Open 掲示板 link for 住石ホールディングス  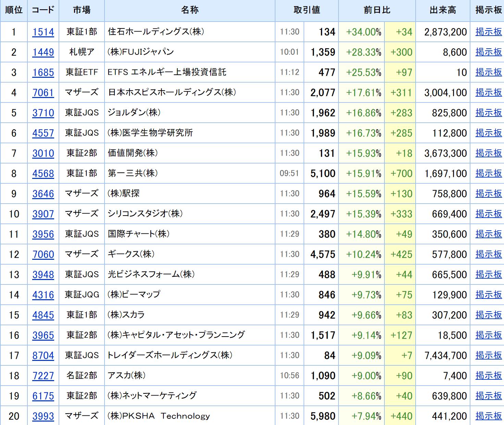click(x=489, y=32)
